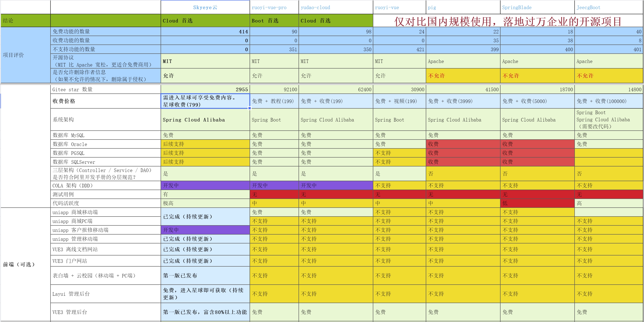
Task: Click Skyeye's 后续支持 cell for Oracle
Action: coord(205,144)
